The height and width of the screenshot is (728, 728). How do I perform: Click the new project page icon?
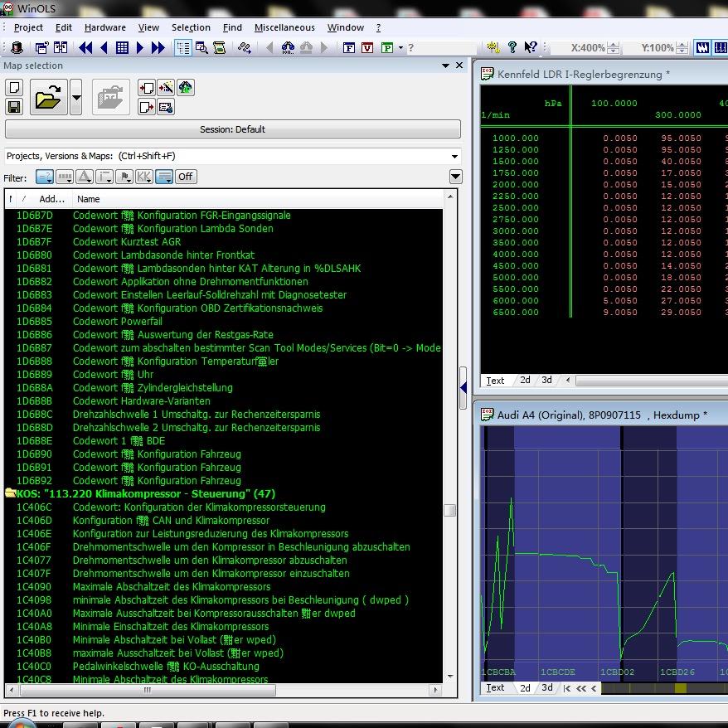(14, 88)
